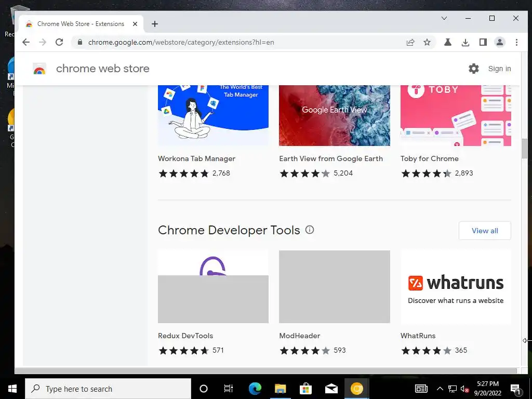Click the View all button
The height and width of the screenshot is (399, 532).
click(x=485, y=231)
